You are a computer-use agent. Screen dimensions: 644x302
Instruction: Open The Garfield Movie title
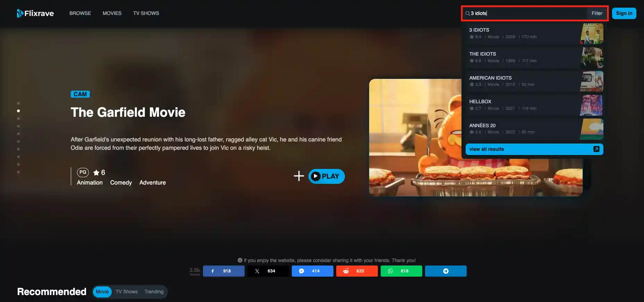click(x=128, y=112)
